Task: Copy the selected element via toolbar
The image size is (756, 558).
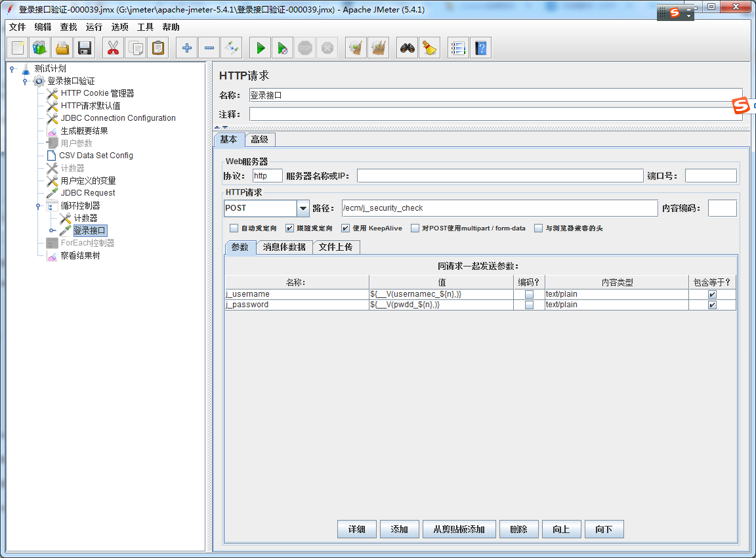Action: tap(135, 48)
